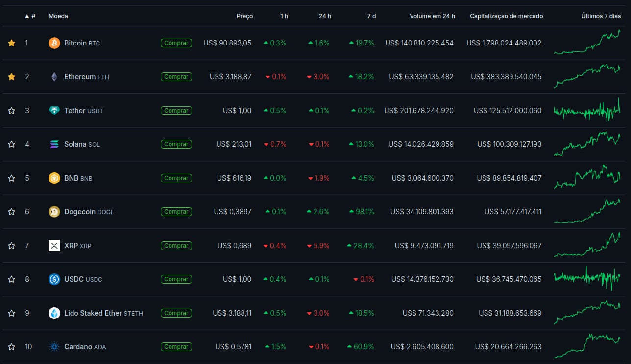The width and height of the screenshot is (631, 364).
Task: Click the Dogecoin logo icon
Action: click(x=54, y=212)
